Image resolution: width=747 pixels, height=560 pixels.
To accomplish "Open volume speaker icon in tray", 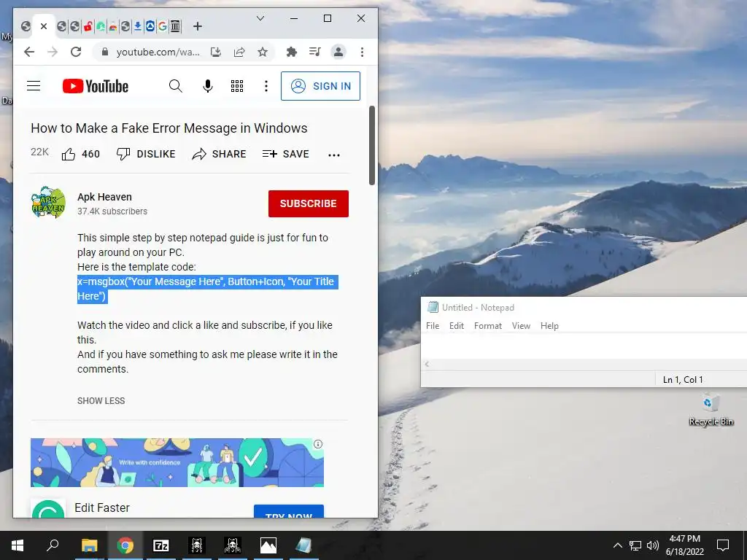I will point(653,545).
